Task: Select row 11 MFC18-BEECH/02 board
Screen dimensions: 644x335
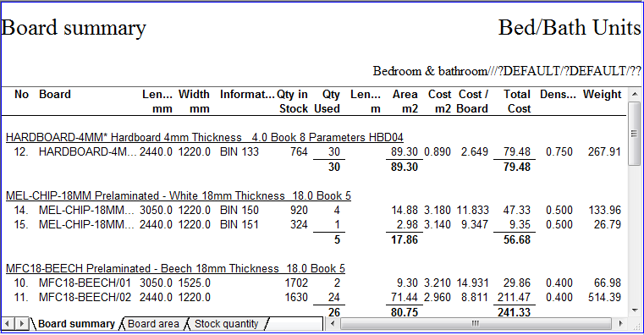Action: (x=316, y=297)
